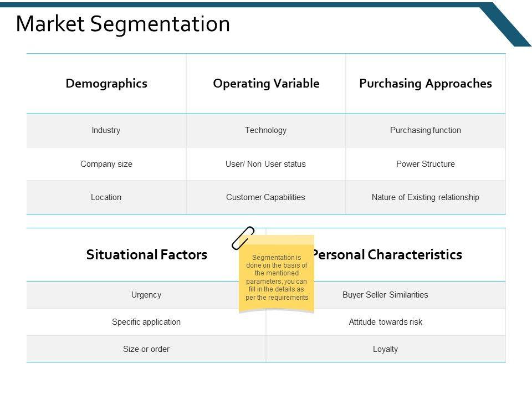Select the Industry cell
The height and width of the screenshot is (399, 532).
pyautogui.click(x=106, y=130)
